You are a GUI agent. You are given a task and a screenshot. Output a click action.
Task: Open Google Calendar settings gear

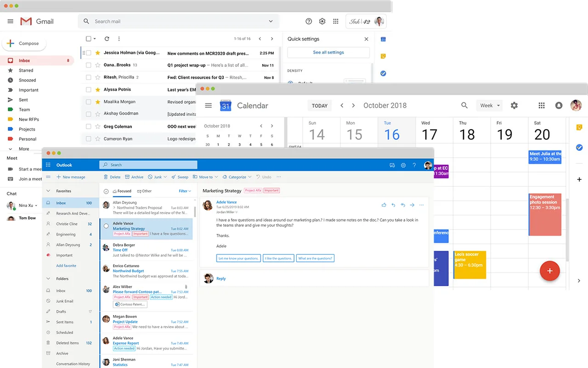click(x=514, y=105)
